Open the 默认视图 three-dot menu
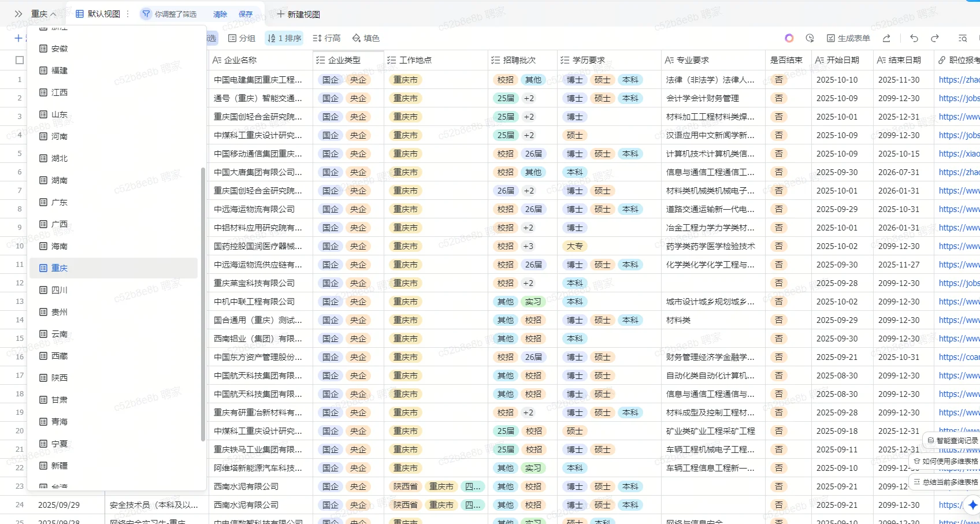The width and height of the screenshot is (980, 524). (128, 14)
